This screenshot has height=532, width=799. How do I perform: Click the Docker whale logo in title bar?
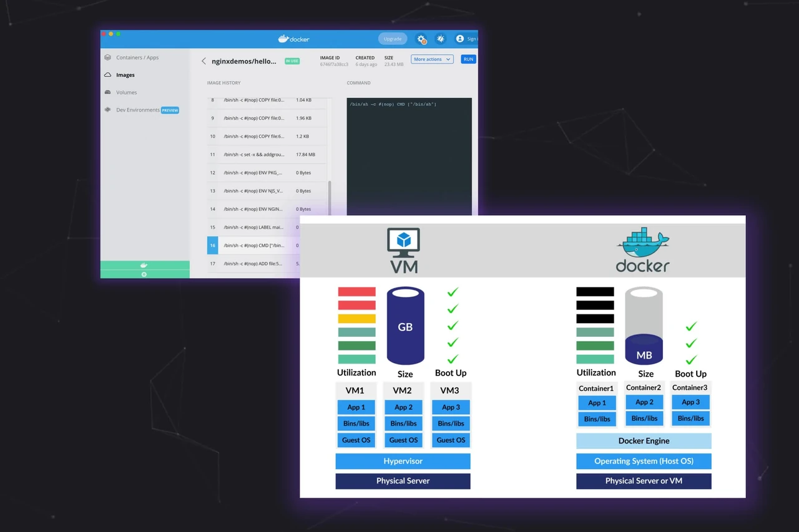[283, 39]
